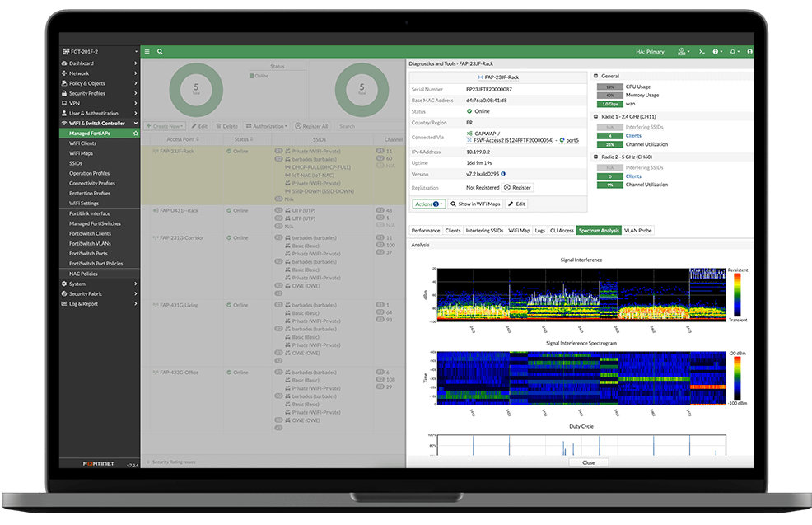
Task: Collapse the Radio 1 - 2.4 GHz section
Action: click(x=595, y=117)
